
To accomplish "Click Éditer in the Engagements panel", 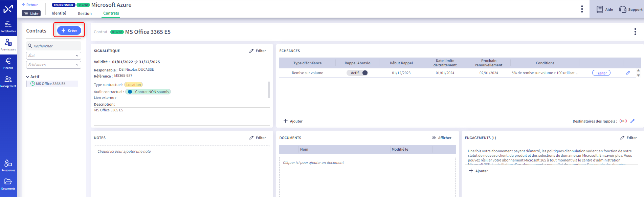I will (628, 138).
